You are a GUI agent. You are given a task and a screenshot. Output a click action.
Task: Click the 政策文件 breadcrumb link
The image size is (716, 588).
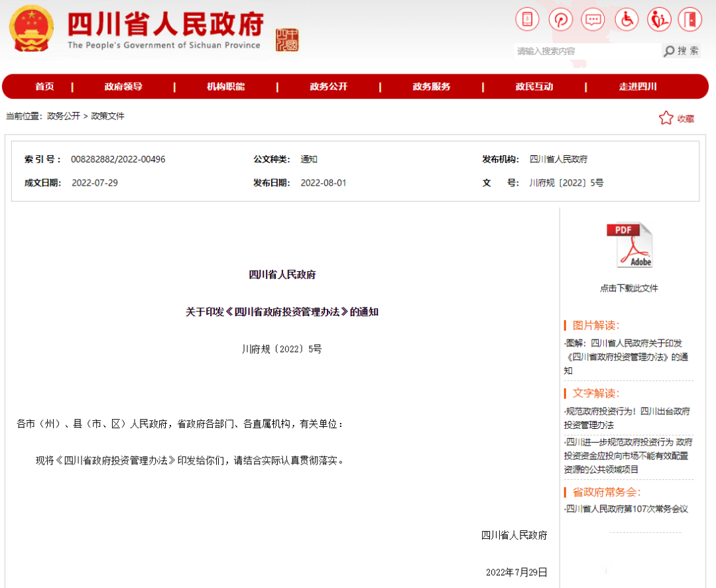(108, 116)
